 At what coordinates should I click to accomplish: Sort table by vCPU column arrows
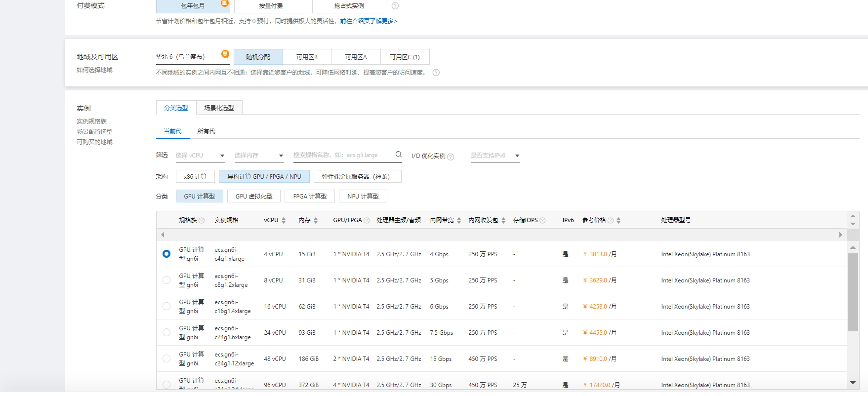[x=284, y=221]
